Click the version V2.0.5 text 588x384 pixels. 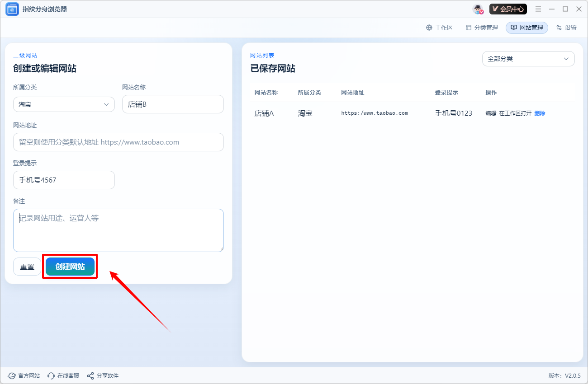tap(564, 376)
